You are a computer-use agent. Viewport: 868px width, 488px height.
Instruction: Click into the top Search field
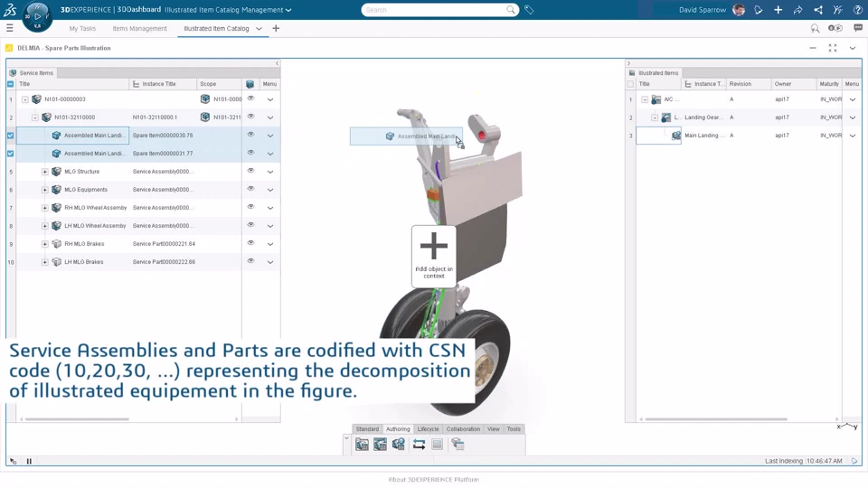point(435,9)
